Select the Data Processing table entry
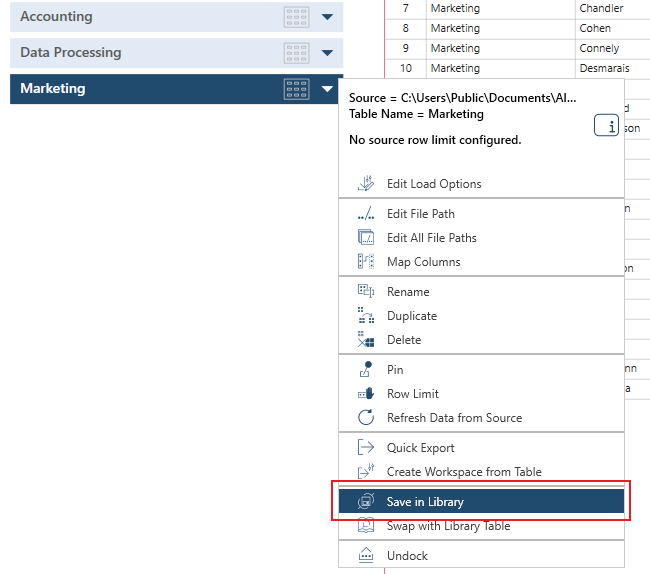 pyautogui.click(x=177, y=53)
